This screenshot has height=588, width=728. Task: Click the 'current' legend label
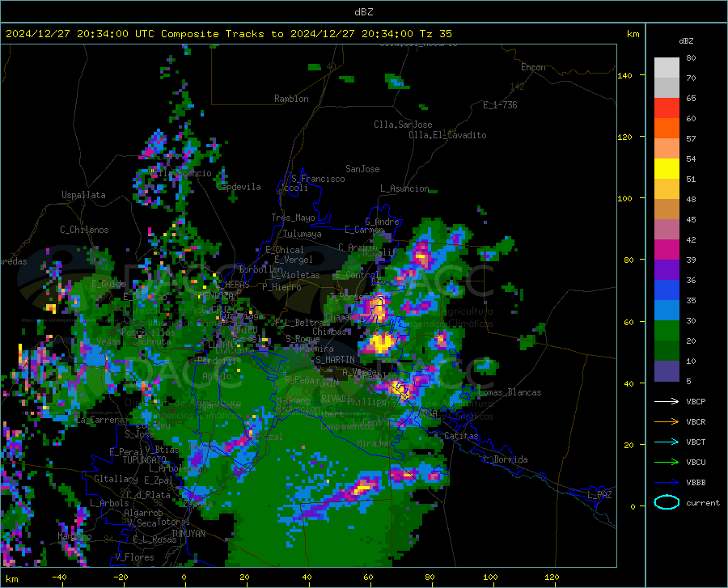pos(703,502)
